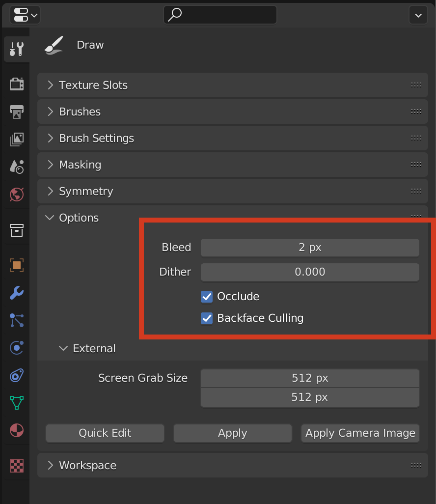Open the Scene properties tab
This screenshot has width=436, height=504.
[17, 167]
